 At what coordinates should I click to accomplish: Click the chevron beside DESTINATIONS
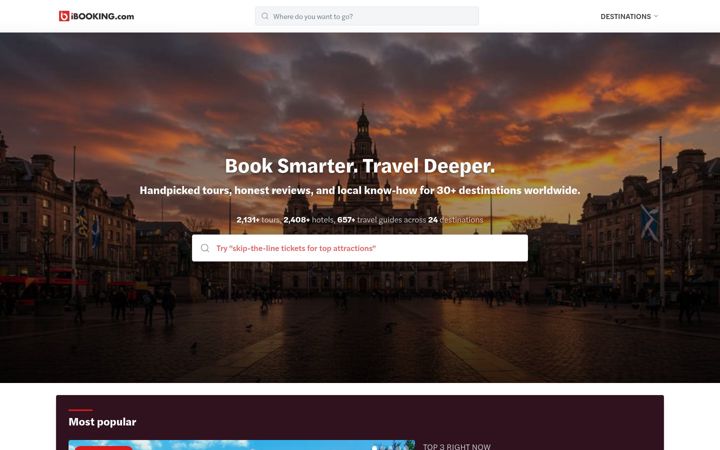tap(656, 16)
